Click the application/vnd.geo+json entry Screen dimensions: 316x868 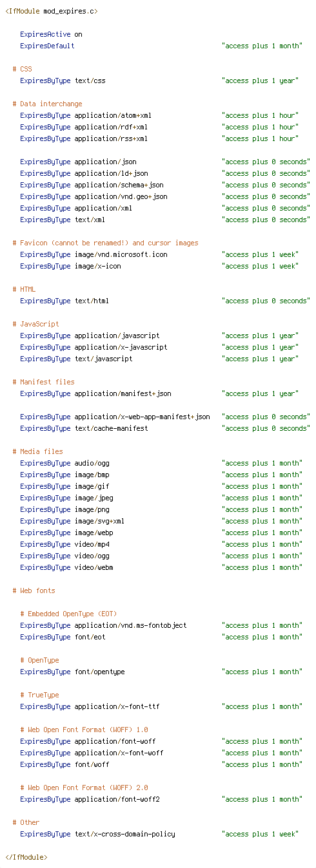[x=121, y=196]
